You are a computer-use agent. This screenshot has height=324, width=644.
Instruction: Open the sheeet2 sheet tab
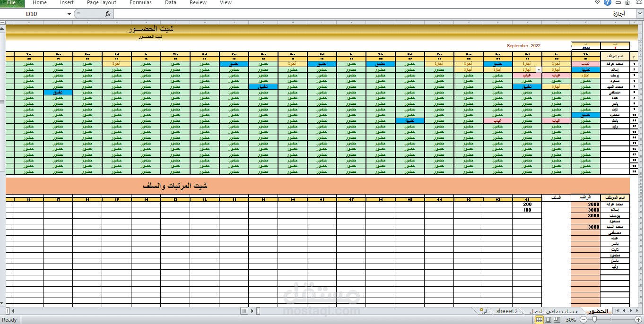507,311
